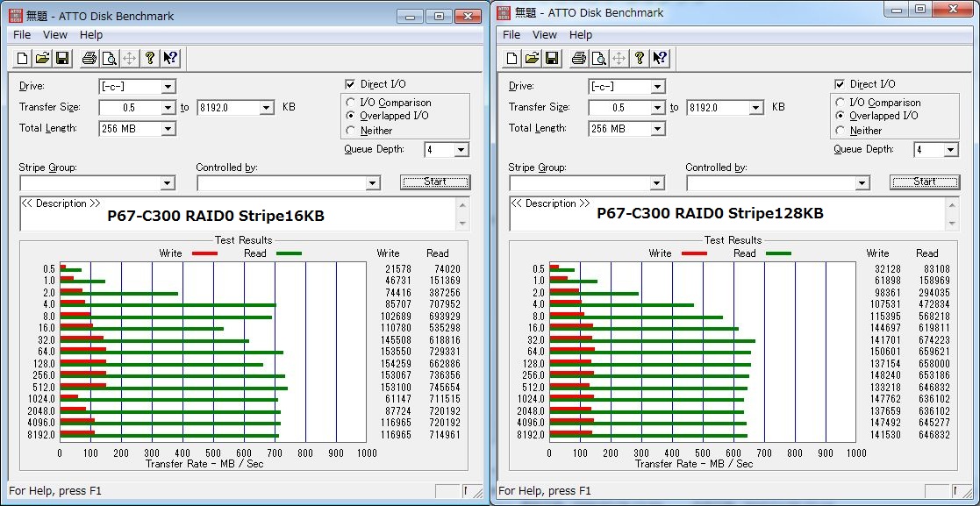Viewport: 980px width, 506px height.
Task: Click red Write legend swatch, left window
Action: pos(204,253)
